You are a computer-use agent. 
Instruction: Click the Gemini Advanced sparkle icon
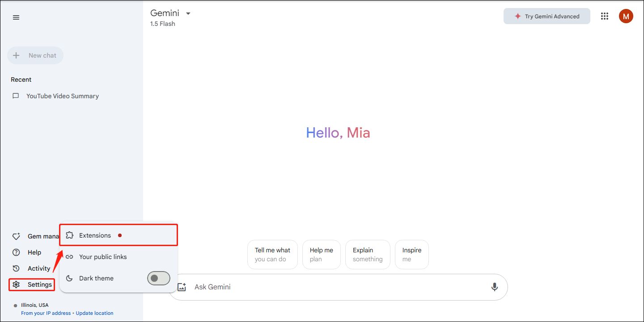[518, 16]
